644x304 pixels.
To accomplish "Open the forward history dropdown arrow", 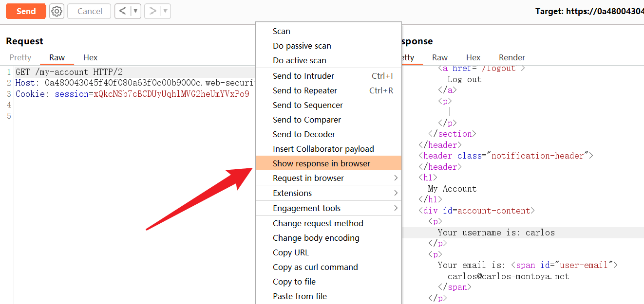I will (x=165, y=11).
